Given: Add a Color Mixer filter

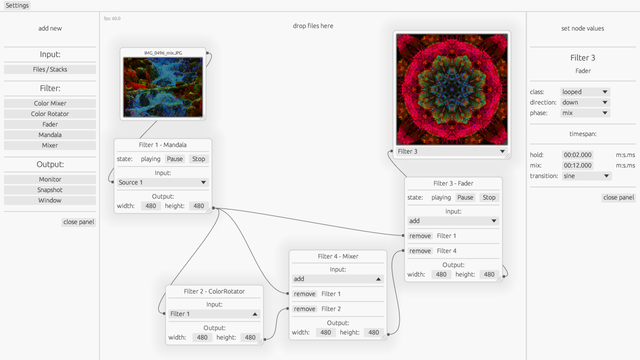Looking at the screenshot, I should click(50, 103).
